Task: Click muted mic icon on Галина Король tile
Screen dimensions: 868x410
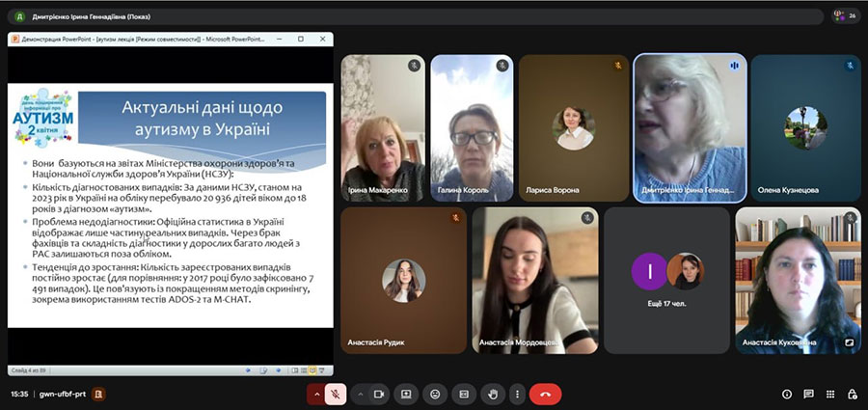Action: [502, 66]
